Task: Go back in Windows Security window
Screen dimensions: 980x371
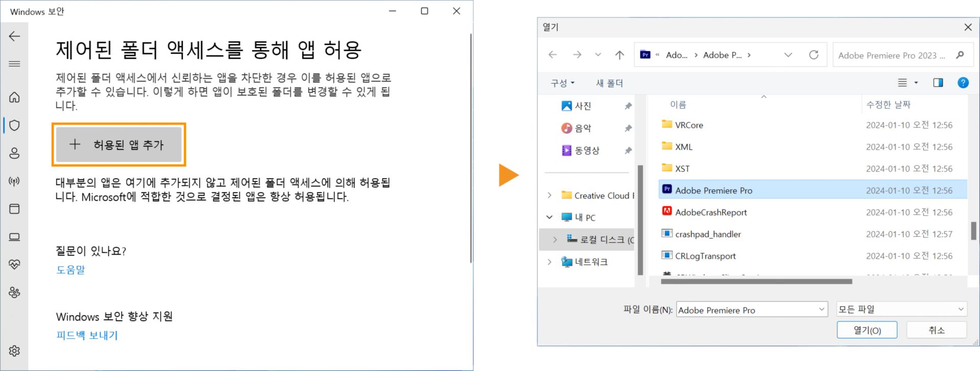Action: point(14,36)
